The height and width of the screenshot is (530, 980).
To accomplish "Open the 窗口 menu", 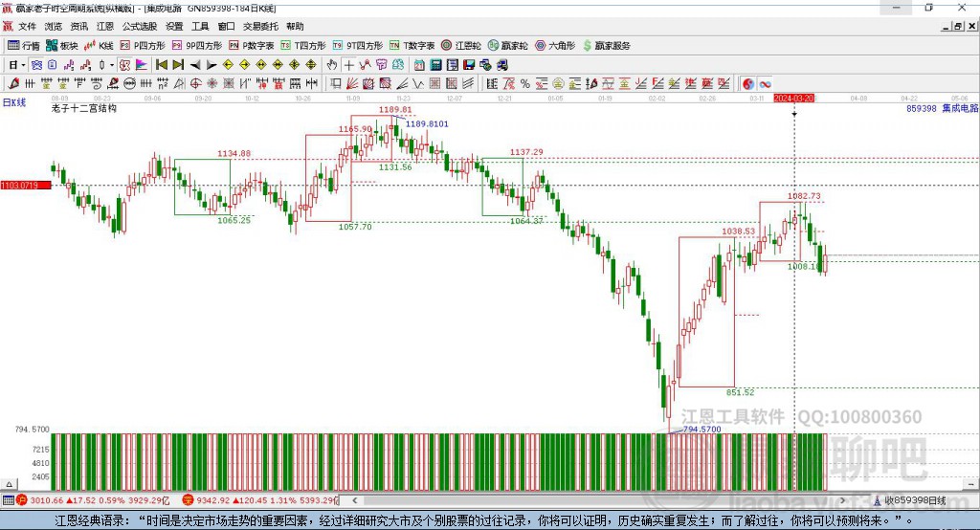I will (226, 26).
